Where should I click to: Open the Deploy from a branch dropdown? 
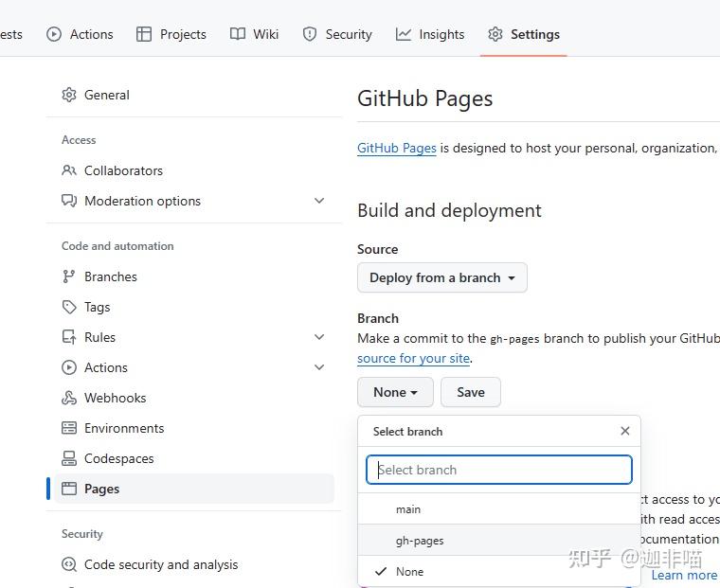(441, 277)
